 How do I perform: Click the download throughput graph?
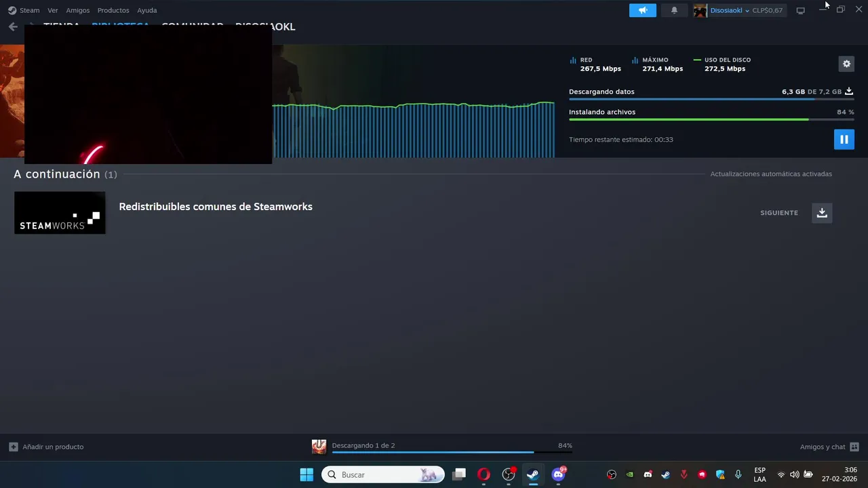point(414,129)
